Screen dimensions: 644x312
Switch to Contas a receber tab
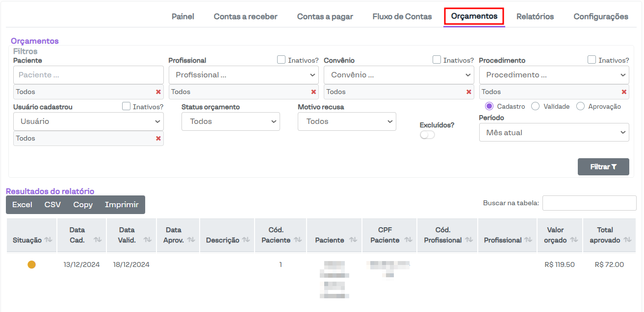(245, 17)
